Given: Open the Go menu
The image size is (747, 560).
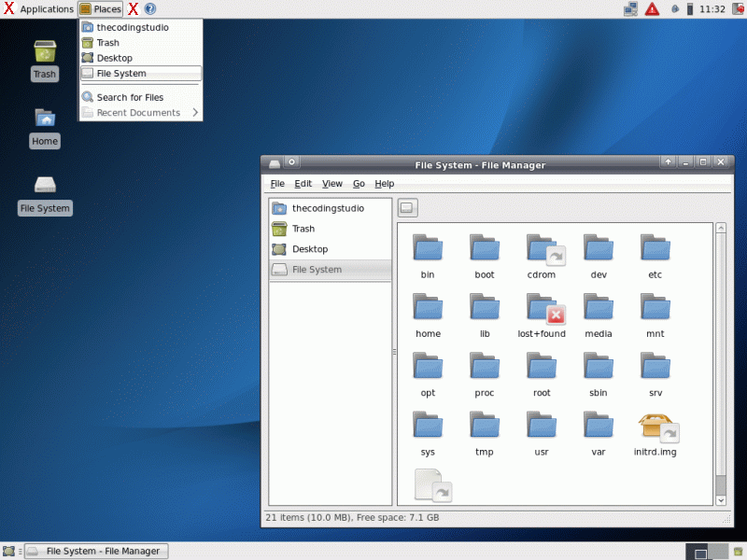Looking at the screenshot, I should click(359, 184).
